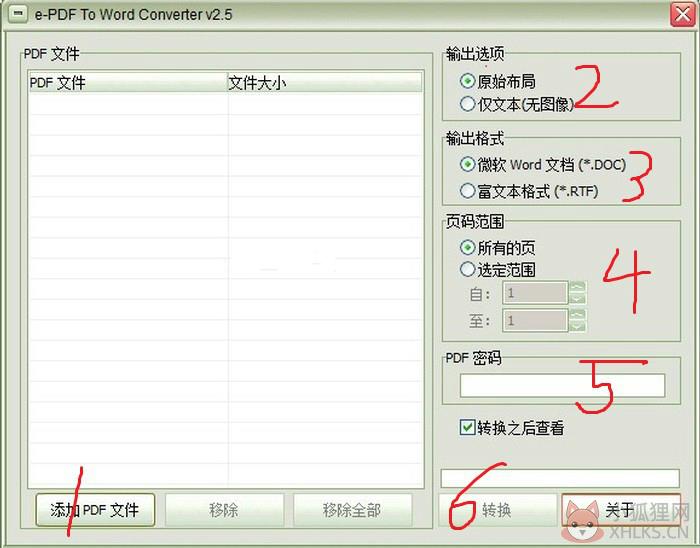The height and width of the screenshot is (548, 700).
Task: Open the window system menu icon
Action: 18,14
